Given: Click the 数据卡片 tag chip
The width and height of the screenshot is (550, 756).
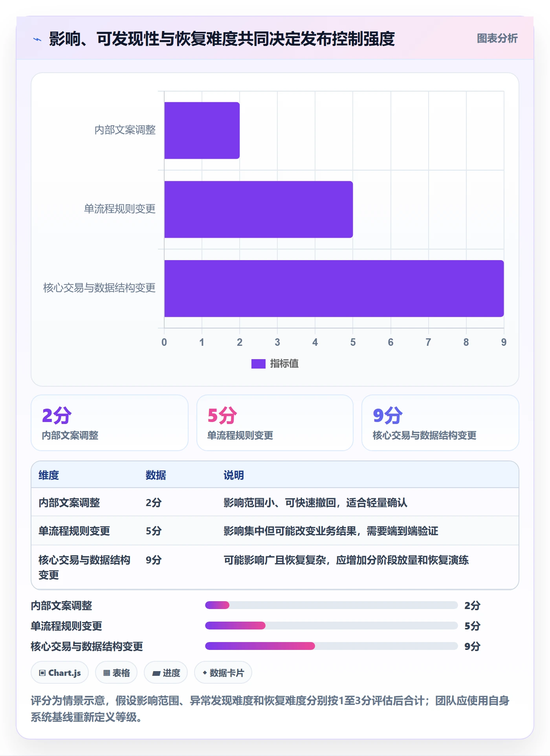Looking at the screenshot, I should (x=223, y=673).
